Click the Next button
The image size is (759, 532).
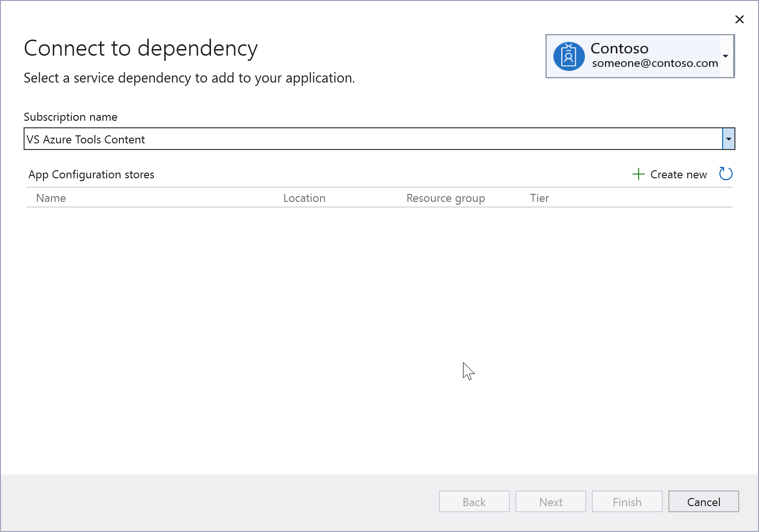551,501
